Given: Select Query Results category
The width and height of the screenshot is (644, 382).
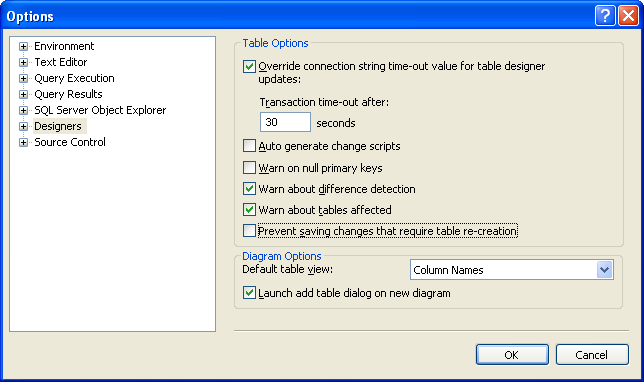Looking at the screenshot, I should coord(68,94).
